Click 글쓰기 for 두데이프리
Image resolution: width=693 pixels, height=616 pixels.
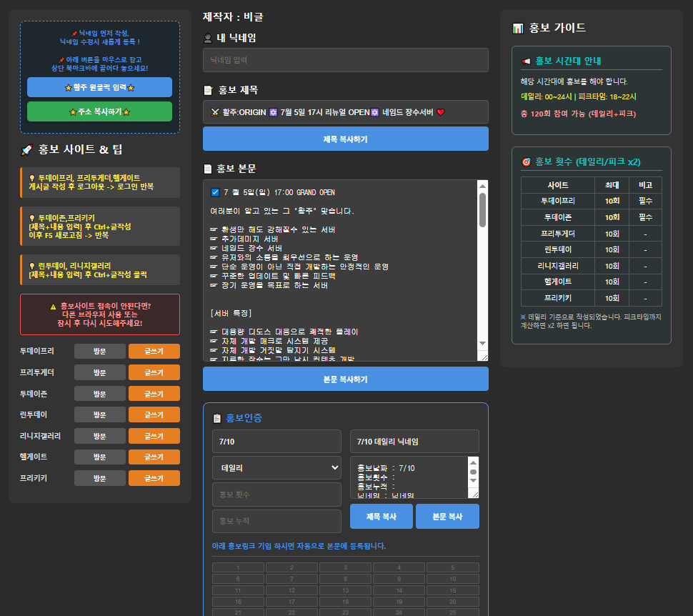[x=154, y=351]
